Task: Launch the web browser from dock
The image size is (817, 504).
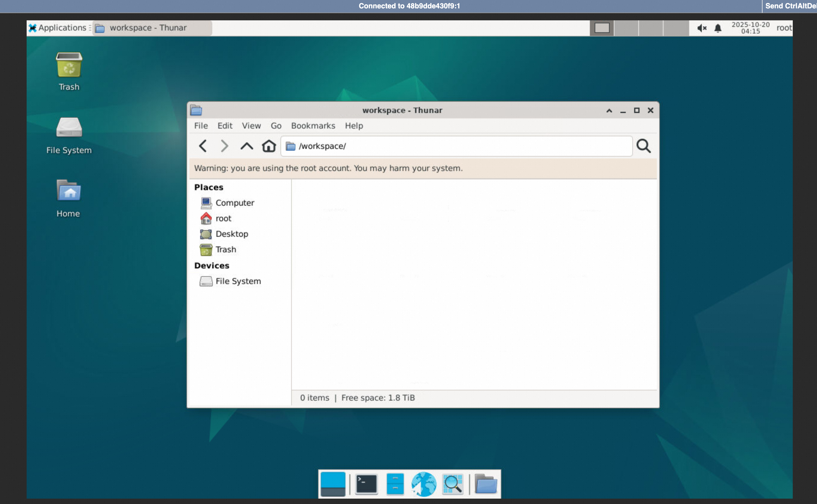Action: (424, 484)
